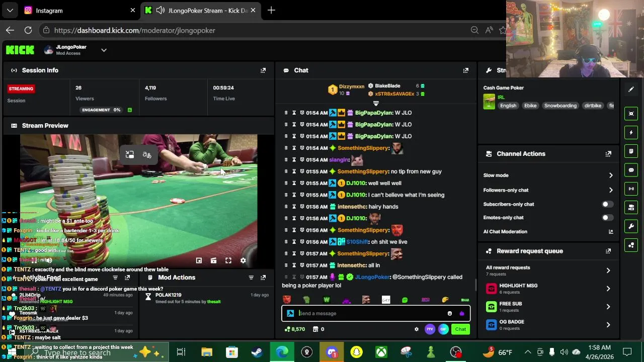Viewport: 644px width, 362px height.
Task: Click the Snowboarding stream tag
Action: point(560,106)
